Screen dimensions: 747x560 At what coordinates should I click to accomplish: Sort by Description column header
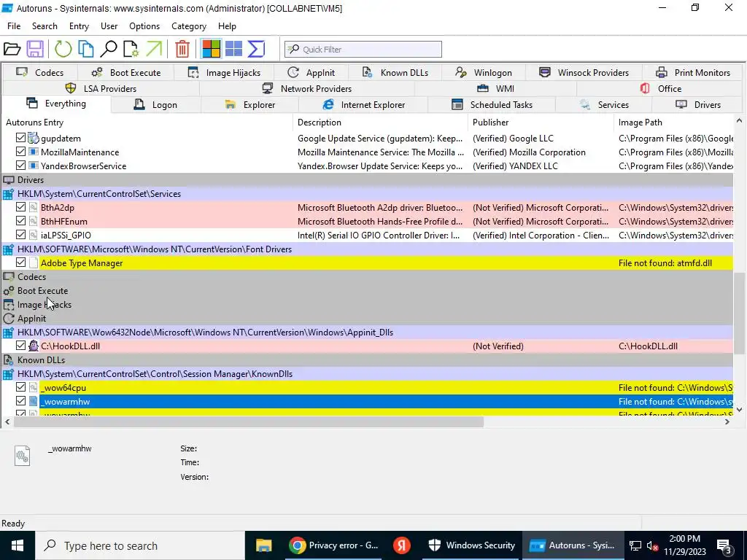pyautogui.click(x=380, y=122)
